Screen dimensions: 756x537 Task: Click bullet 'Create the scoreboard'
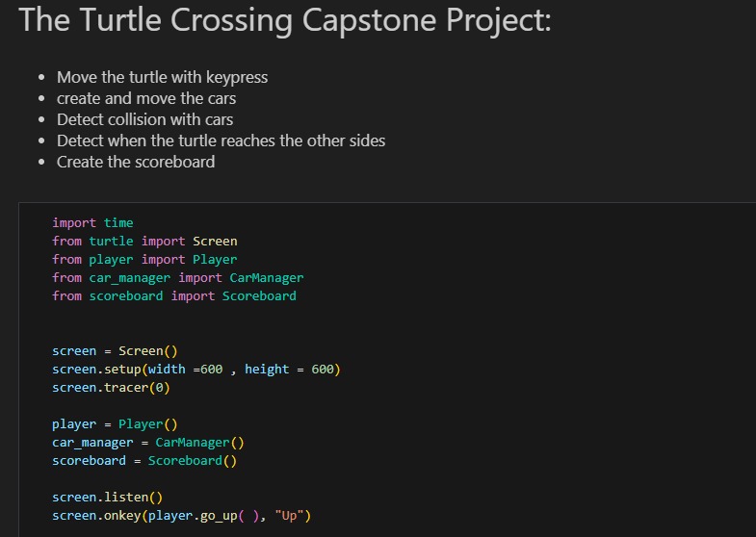[136, 163]
